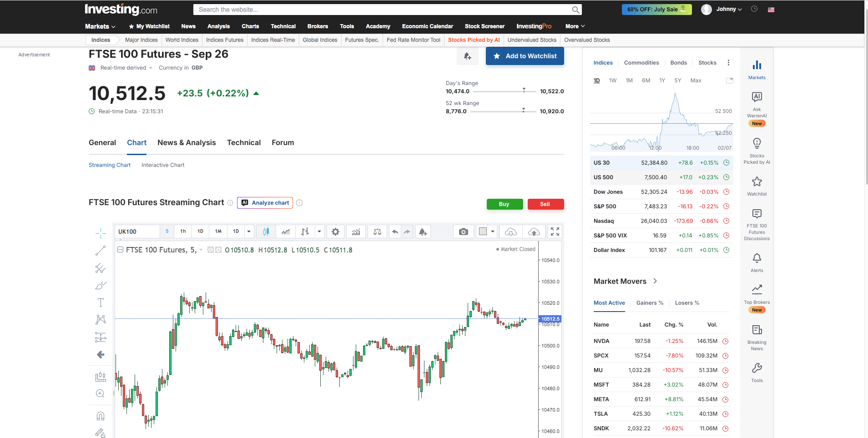The height and width of the screenshot is (438, 868).
Task: Open Breaking News in the sidebar
Action: point(757,338)
